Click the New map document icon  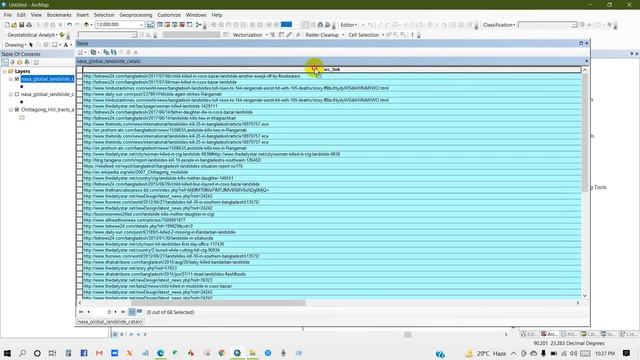point(7,25)
